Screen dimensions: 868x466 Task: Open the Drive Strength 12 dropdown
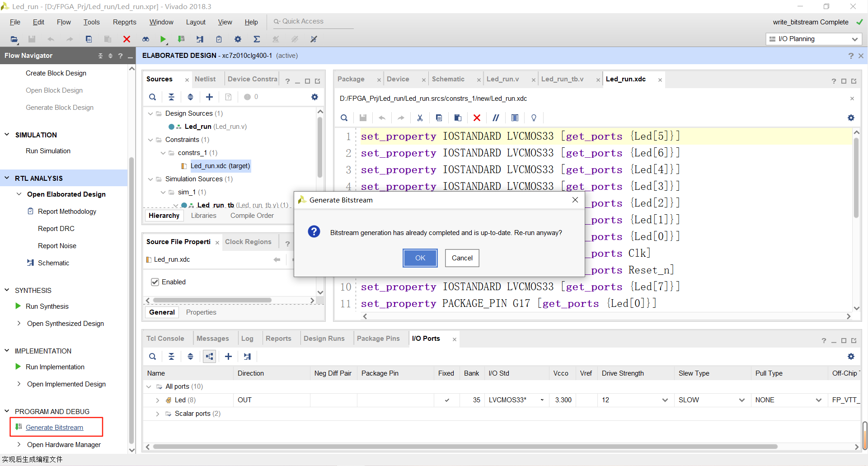(x=665, y=400)
